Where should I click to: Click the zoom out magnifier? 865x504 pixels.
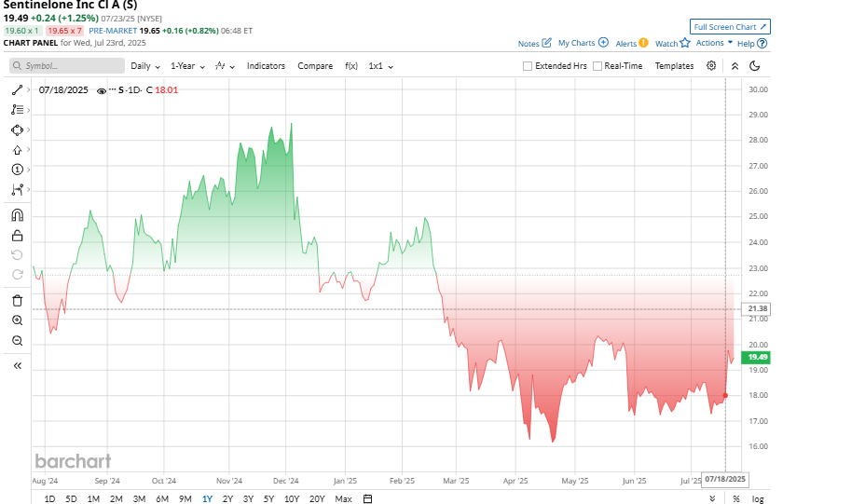pyautogui.click(x=17, y=341)
